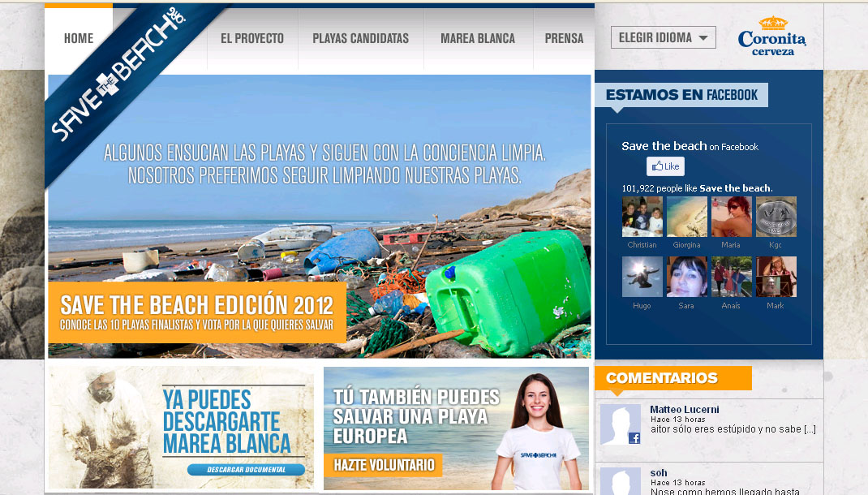Go to PLAYAS CANDIDATAS section
Screen dimensions: 868x495
click(360, 38)
